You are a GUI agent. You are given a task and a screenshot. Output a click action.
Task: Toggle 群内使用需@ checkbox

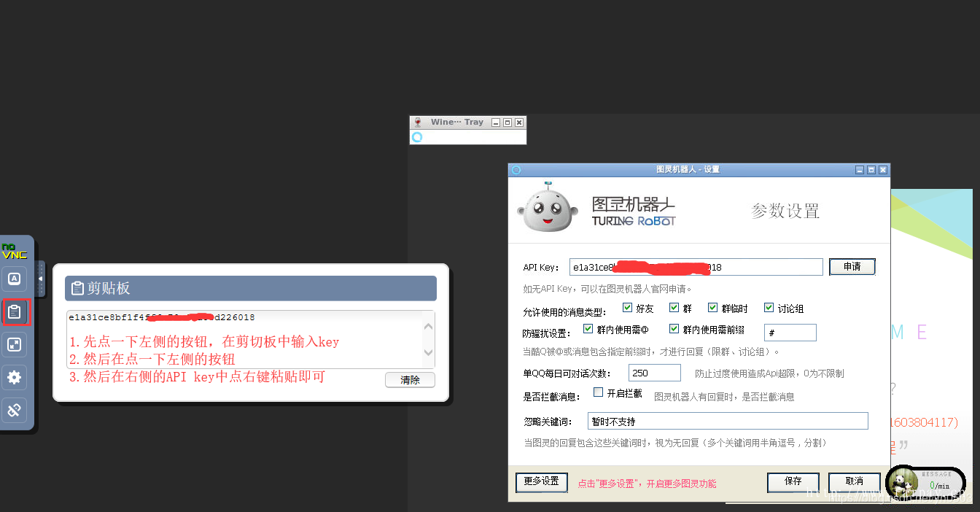pyautogui.click(x=588, y=329)
